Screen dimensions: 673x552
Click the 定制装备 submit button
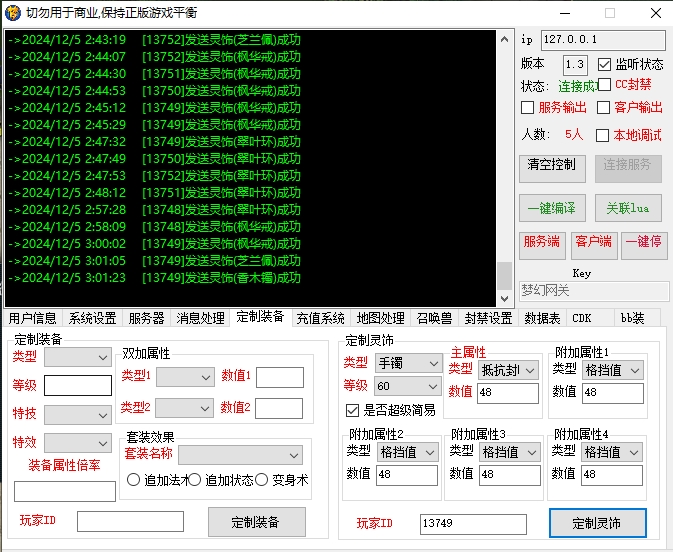(x=257, y=522)
